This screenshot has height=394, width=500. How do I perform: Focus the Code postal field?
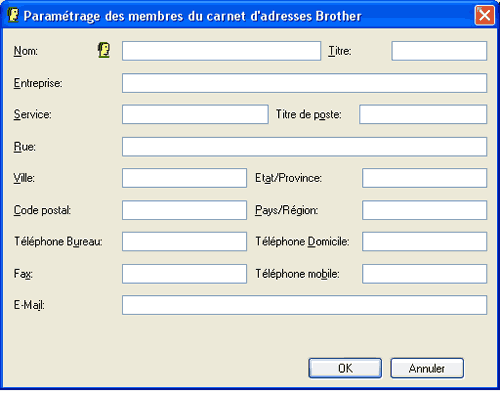point(184,210)
